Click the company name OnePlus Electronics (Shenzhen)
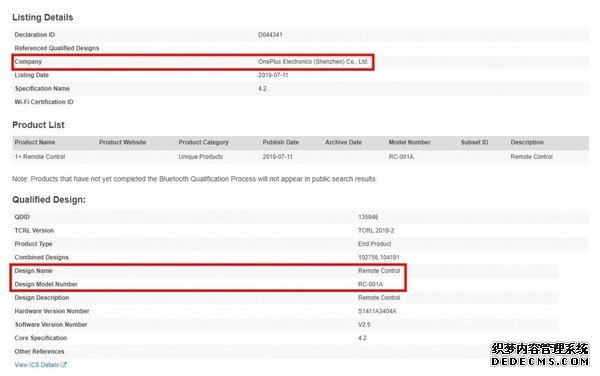This screenshot has height=376, width=600. coord(313,62)
